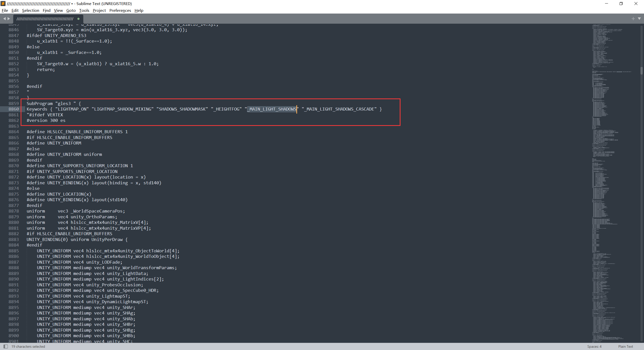Go to next tab with right arrow

[x=9, y=19]
